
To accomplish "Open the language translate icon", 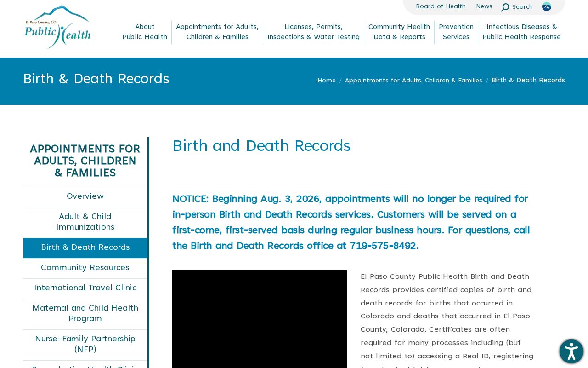I will coord(546,6).
